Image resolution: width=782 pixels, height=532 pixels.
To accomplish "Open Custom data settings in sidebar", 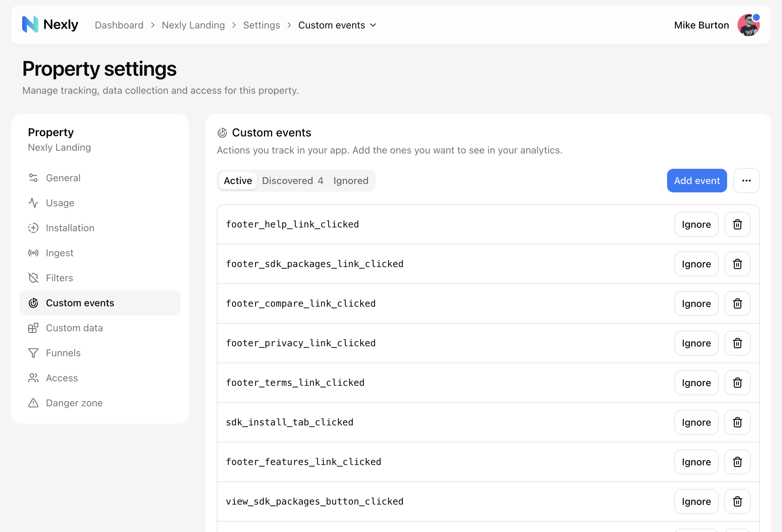I will 100,328.
